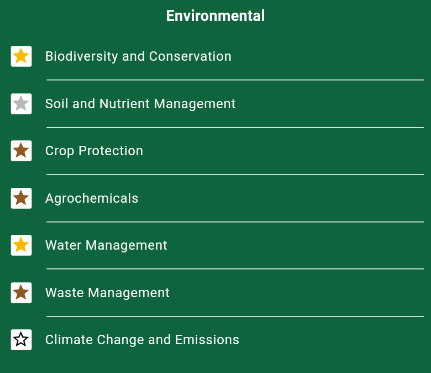The width and height of the screenshot is (431, 373).
Task: Select the bronze star for Waste Management
Action: (21, 293)
